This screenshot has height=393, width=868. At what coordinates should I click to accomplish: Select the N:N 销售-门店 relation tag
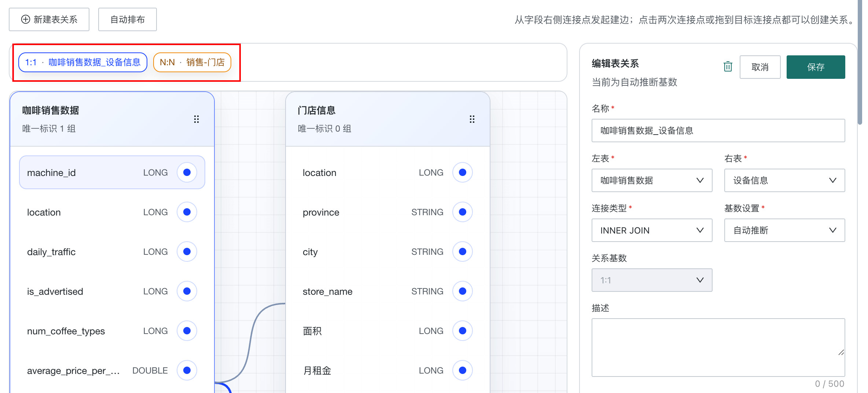(x=192, y=62)
